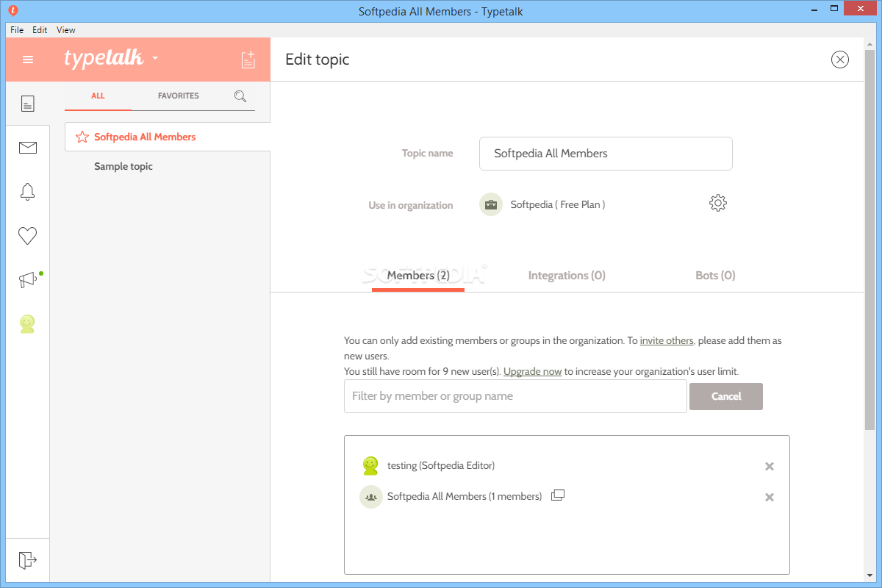Click the testing (Softpedia Editor) member row text
This screenshot has height=588, width=882.
[x=441, y=465]
